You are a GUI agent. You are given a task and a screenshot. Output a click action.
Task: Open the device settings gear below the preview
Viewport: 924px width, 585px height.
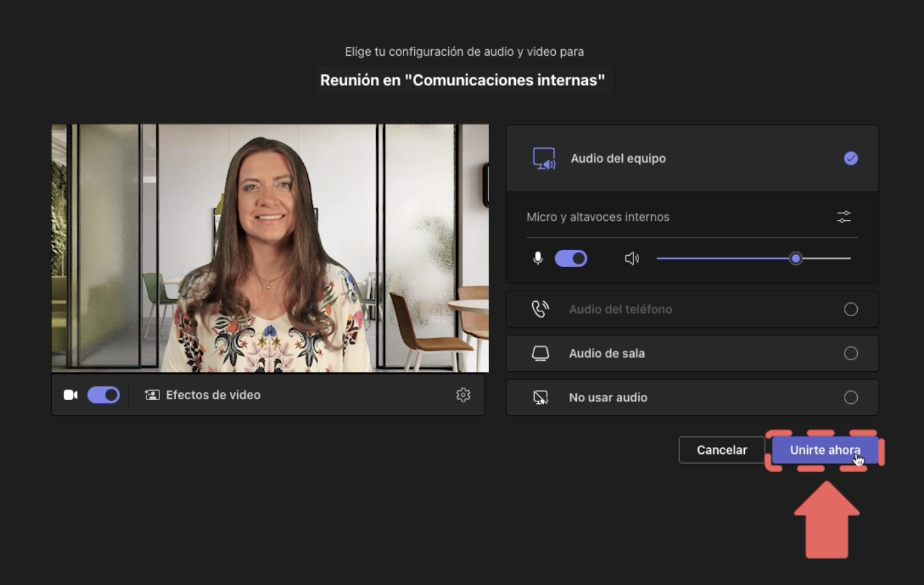pos(463,395)
